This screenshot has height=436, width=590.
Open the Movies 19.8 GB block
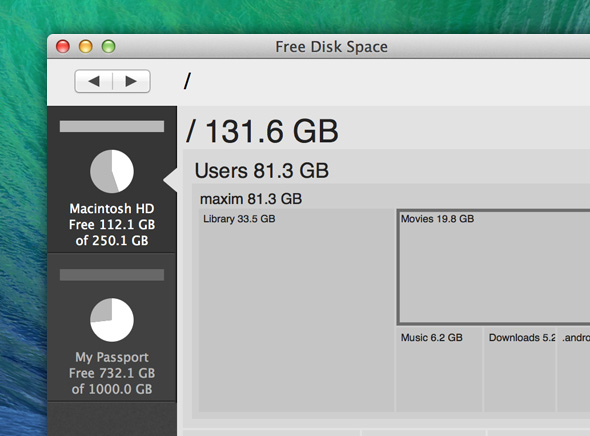point(493,267)
